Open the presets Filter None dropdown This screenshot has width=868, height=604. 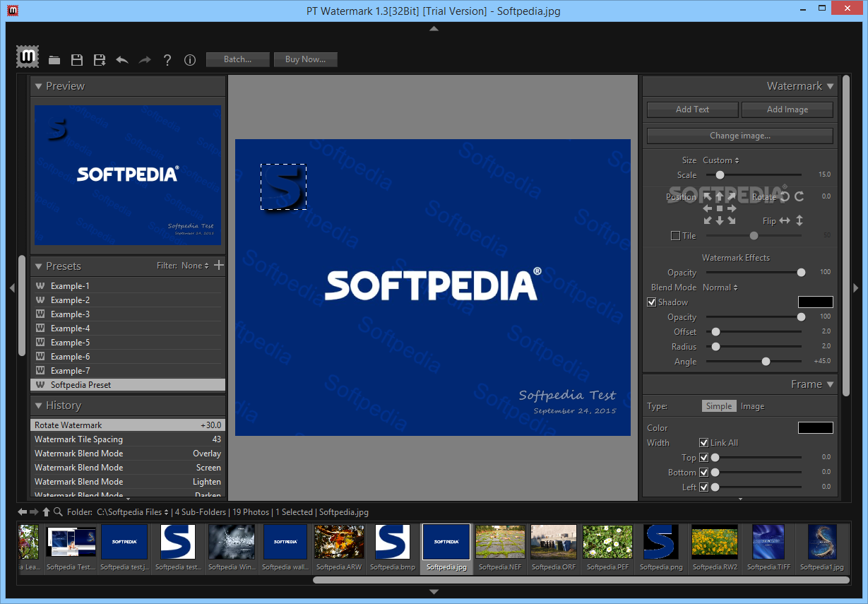(x=196, y=266)
